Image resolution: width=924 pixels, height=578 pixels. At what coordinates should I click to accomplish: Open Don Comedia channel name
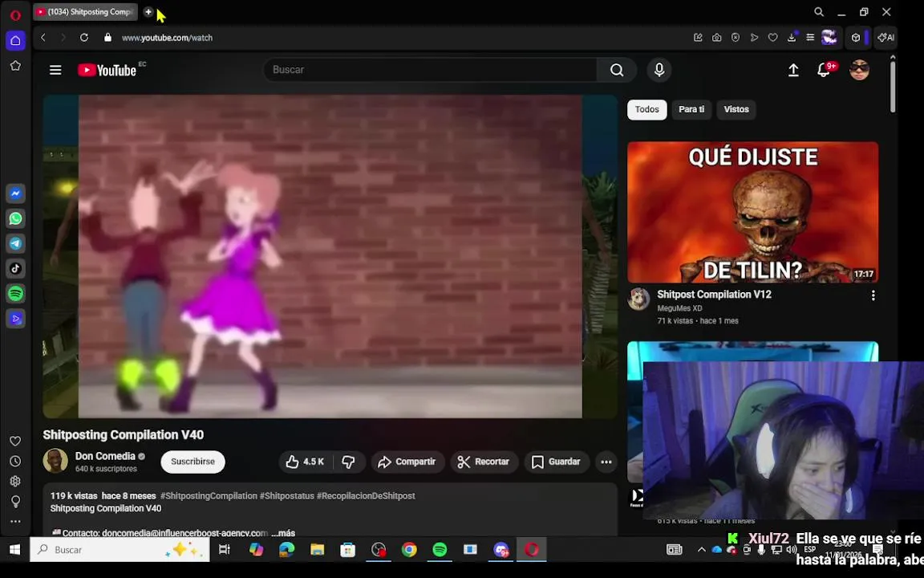pyautogui.click(x=105, y=456)
